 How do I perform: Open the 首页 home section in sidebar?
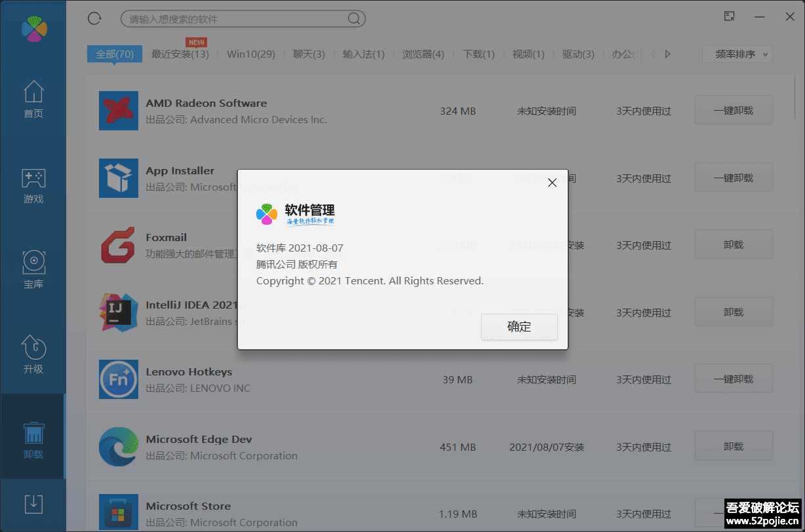(x=33, y=98)
